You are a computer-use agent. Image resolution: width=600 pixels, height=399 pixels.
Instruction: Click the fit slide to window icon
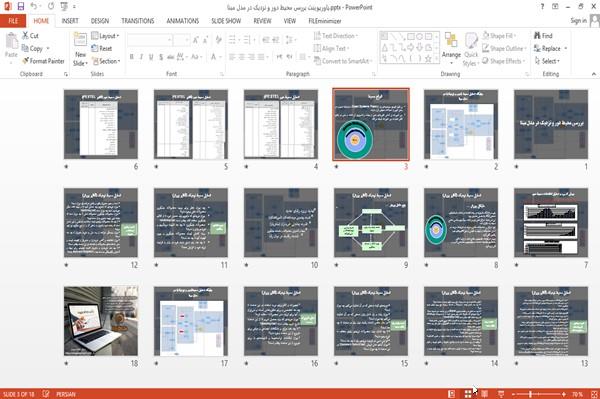[594, 394]
